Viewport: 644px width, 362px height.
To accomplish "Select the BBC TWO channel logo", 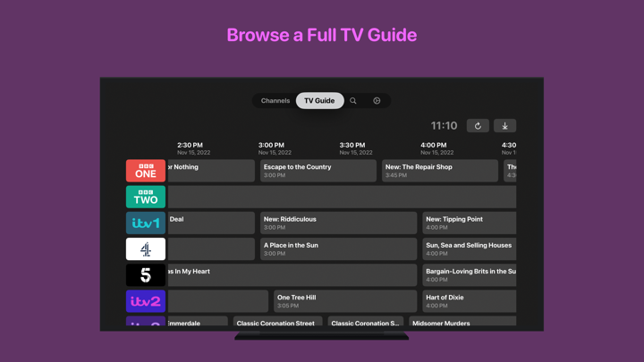I will (146, 197).
